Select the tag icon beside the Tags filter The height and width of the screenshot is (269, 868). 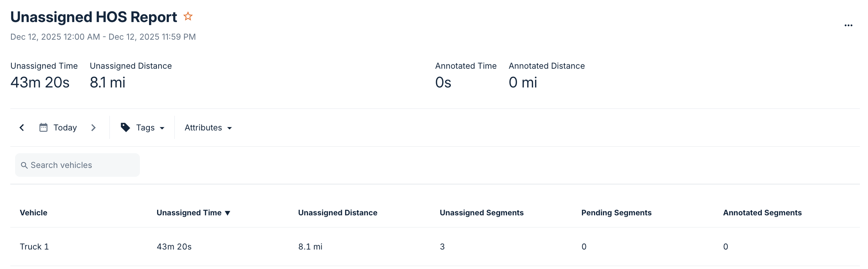(x=125, y=127)
